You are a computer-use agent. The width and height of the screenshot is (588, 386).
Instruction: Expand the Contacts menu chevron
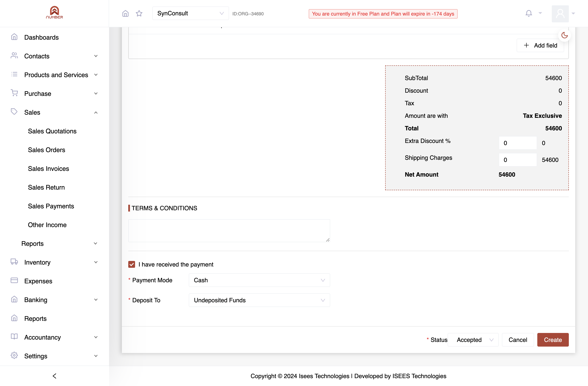coord(96,56)
